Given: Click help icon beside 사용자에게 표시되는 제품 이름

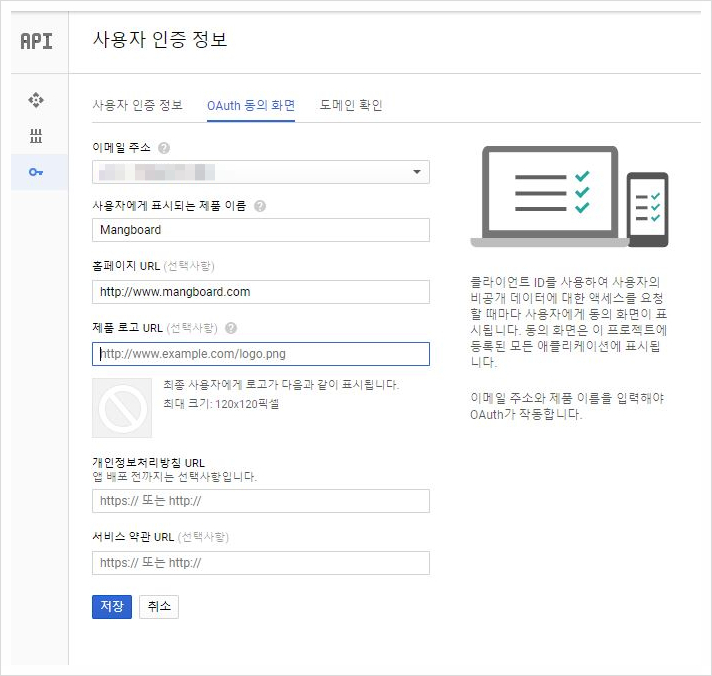Looking at the screenshot, I should (260, 206).
